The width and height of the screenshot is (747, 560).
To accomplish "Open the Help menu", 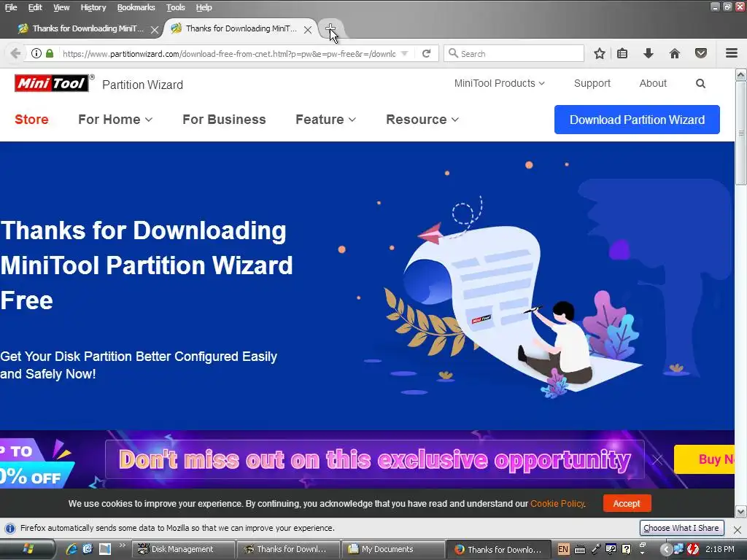I will [204, 7].
